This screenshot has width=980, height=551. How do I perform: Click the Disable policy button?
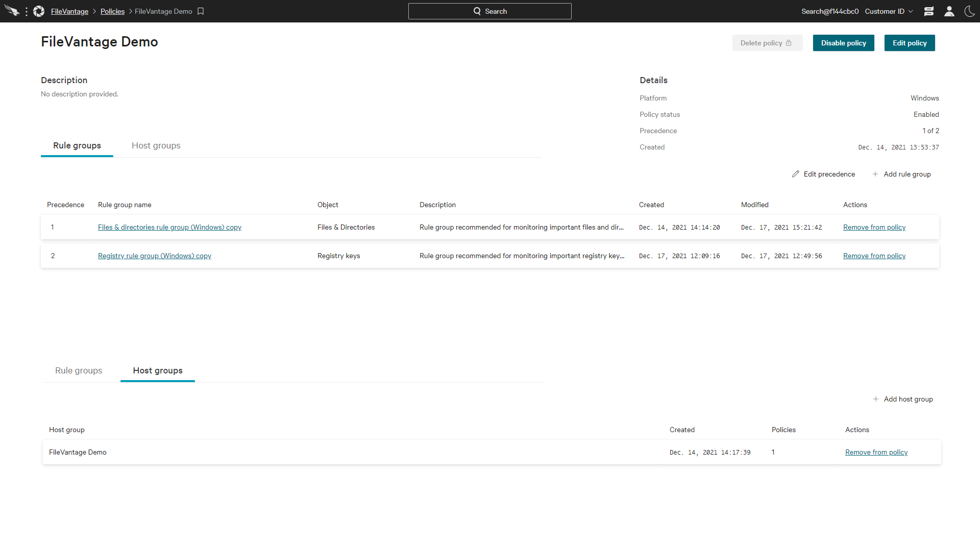(844, 43)
